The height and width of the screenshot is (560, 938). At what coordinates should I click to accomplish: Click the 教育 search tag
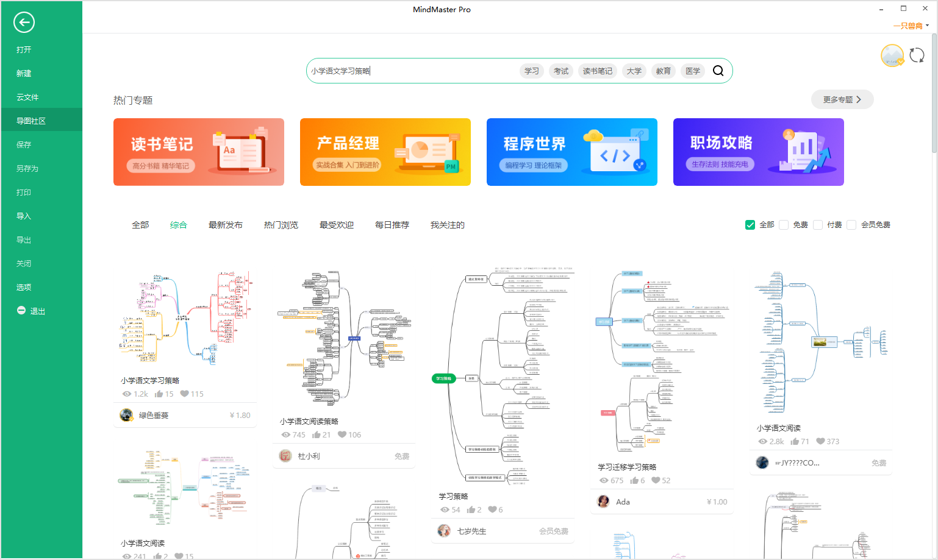click(x=664, y=71)
